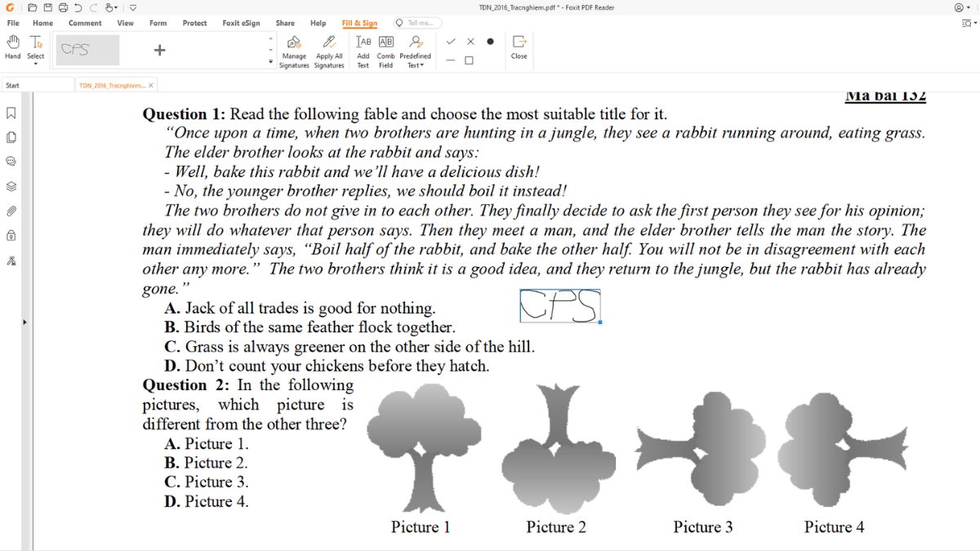
Task: Open the Digital Signatures panel
Action: tap(11, 260)
